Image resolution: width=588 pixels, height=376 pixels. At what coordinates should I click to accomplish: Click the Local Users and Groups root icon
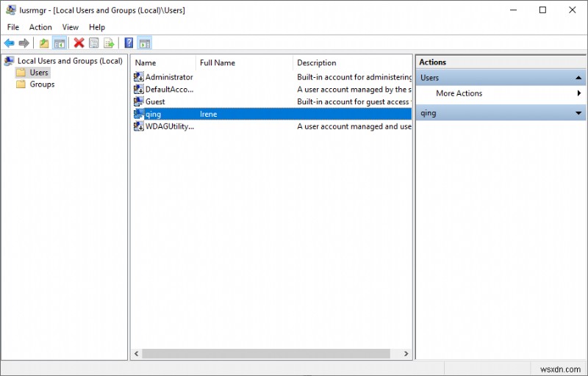[x=10, y=61]
